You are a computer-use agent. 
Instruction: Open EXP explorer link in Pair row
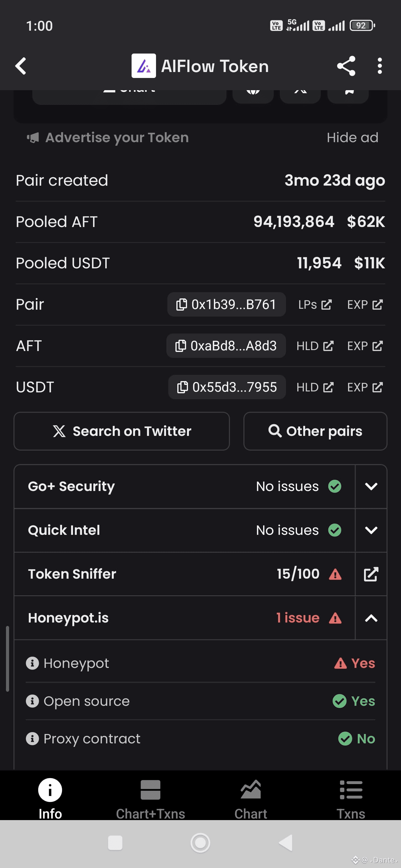pyautogui.click(x=365, y=305)
